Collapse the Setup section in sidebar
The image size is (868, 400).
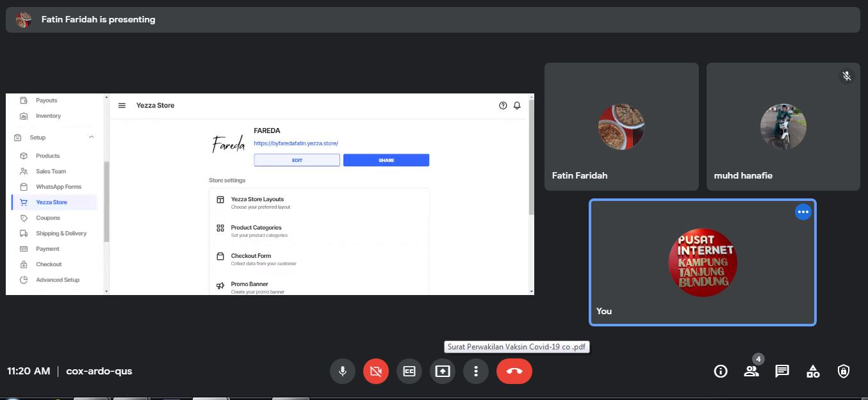92,138
